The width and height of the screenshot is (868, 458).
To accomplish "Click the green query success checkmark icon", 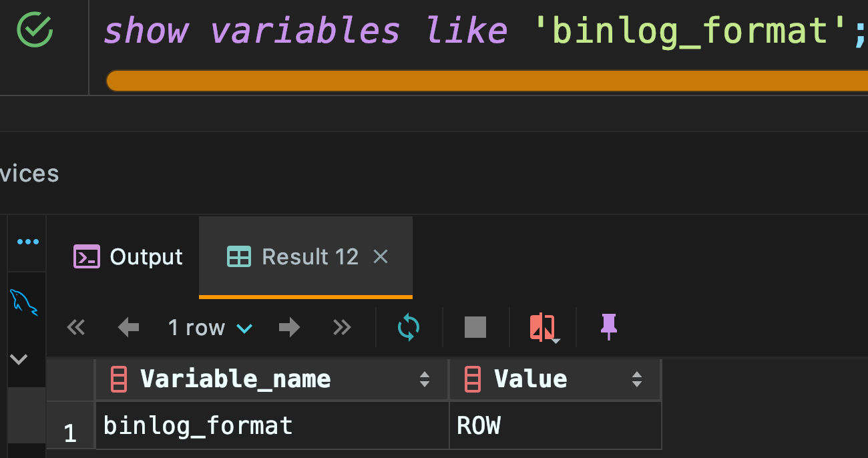I will [34, 29].
